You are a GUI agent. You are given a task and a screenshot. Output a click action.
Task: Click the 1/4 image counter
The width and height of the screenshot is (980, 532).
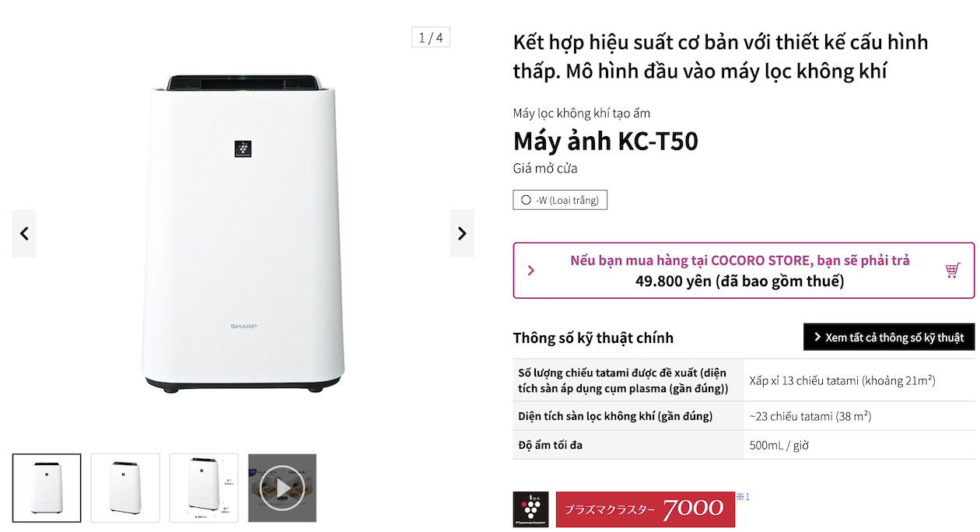pyautogui.click(x=430, y=37)
